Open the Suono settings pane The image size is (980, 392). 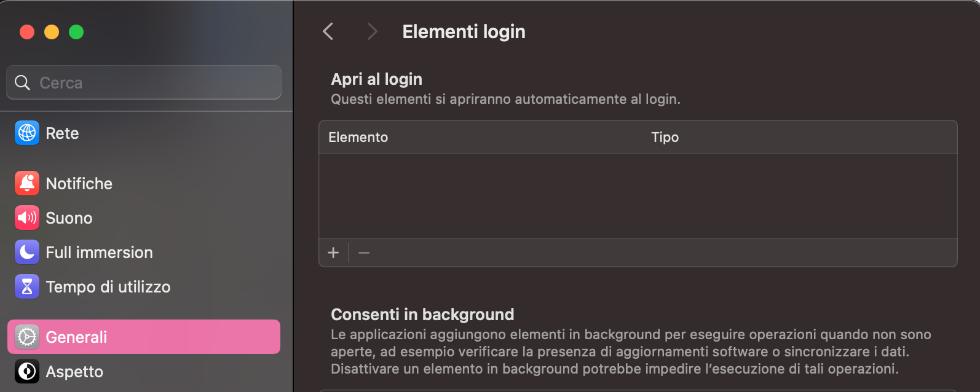[69, 218]
